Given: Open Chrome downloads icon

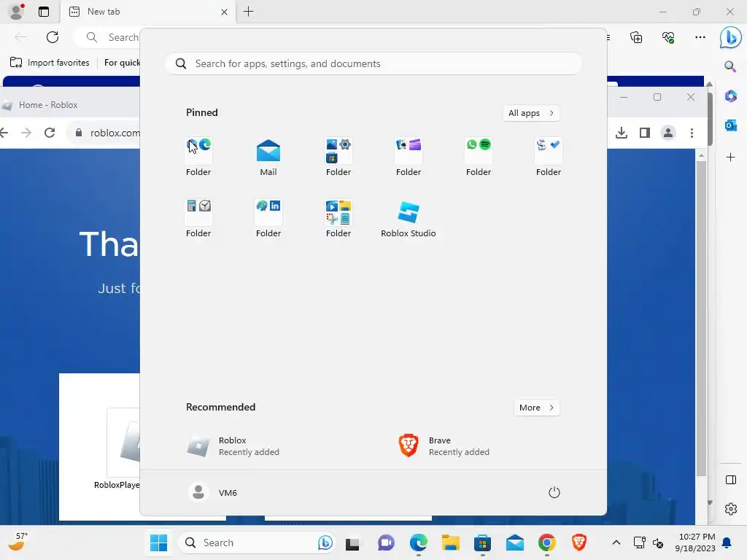Looking at the screenshot, I should [622, 133].
